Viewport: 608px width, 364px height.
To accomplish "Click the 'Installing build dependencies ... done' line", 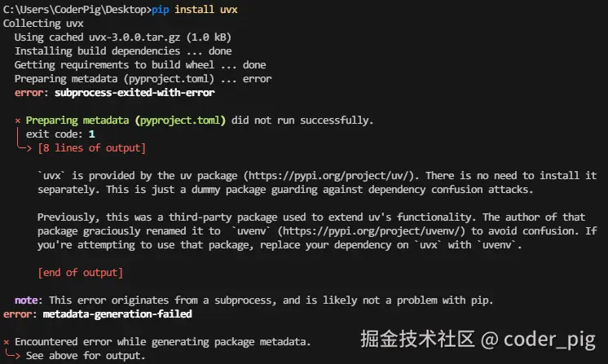I will click(123, 51).
